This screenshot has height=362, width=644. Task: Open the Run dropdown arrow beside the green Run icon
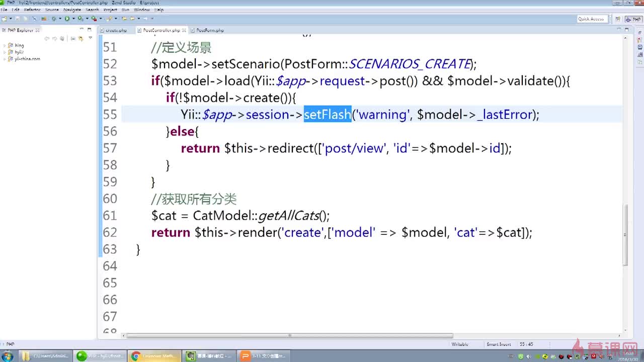[x=73, y=19]
